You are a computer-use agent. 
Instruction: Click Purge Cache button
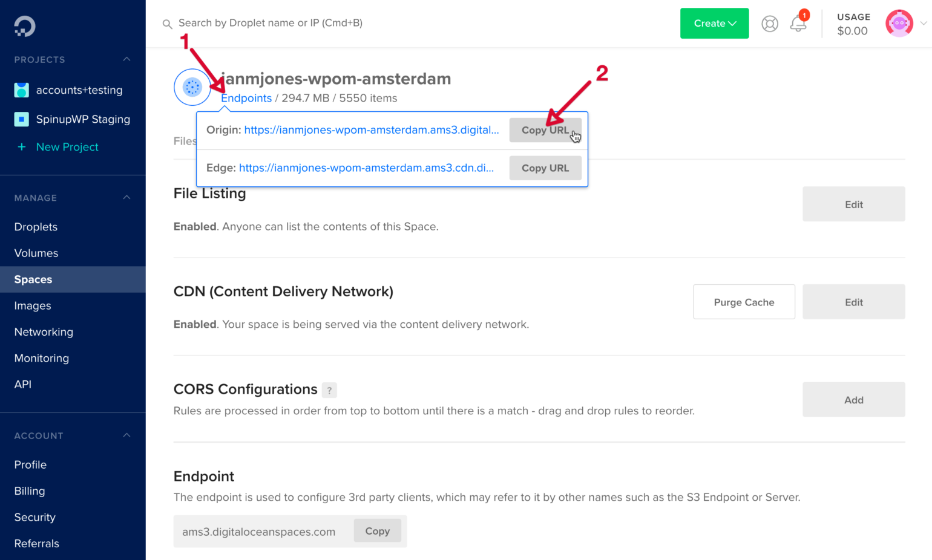pyautogui.click(x=744, y=302)
